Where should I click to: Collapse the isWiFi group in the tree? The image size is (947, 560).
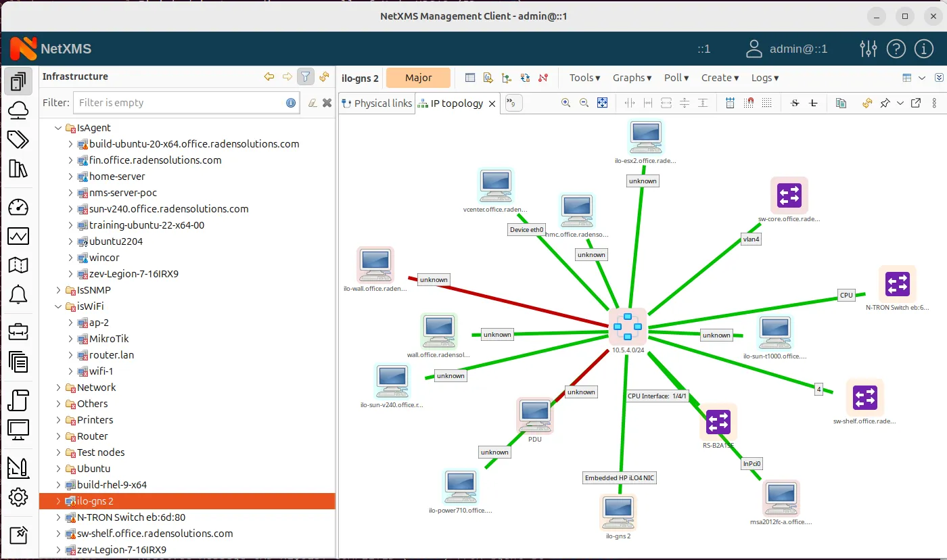58,306
